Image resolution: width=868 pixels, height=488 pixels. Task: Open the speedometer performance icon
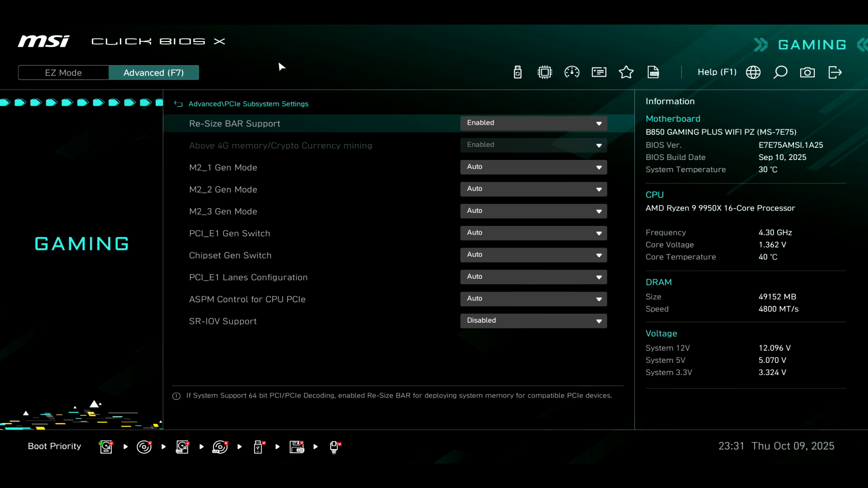(572, 72)
